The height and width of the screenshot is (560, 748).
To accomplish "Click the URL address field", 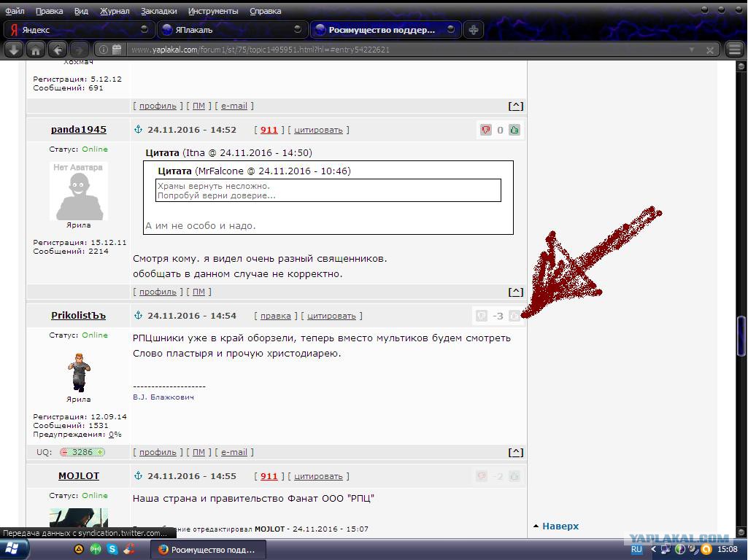I will coord(406,50).
